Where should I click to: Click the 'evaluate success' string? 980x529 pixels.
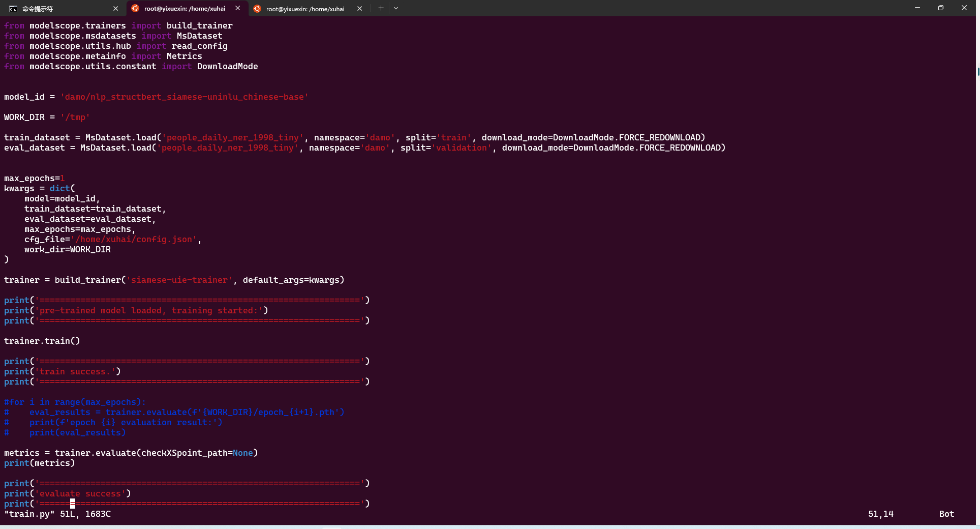(x=80, y=493)
